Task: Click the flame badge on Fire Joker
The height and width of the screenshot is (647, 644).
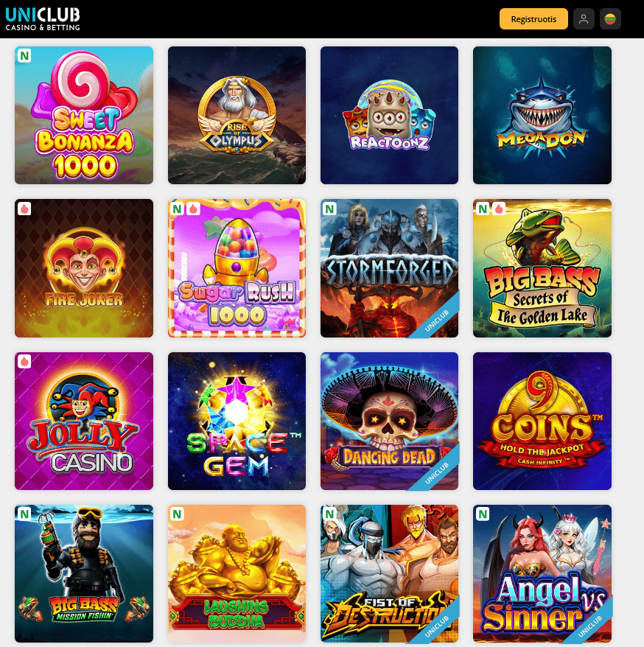Action: (x=24, y=209)
